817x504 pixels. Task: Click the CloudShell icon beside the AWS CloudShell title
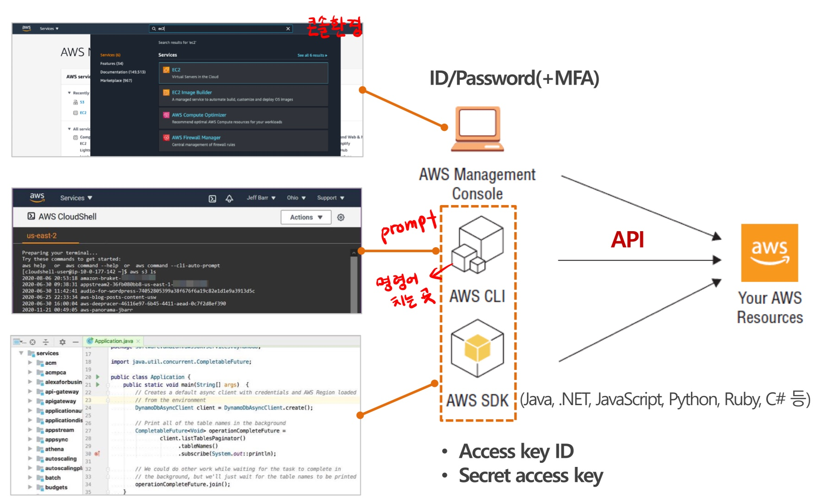(31, 216)
